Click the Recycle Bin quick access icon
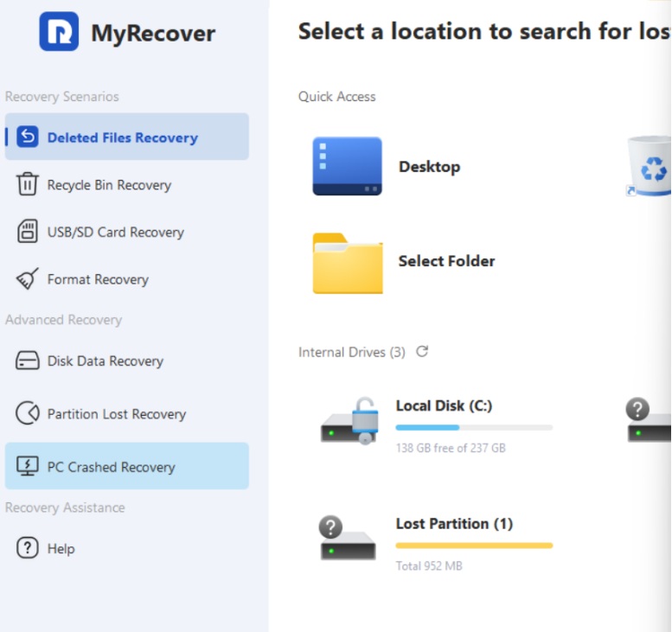 pos(650,166)
